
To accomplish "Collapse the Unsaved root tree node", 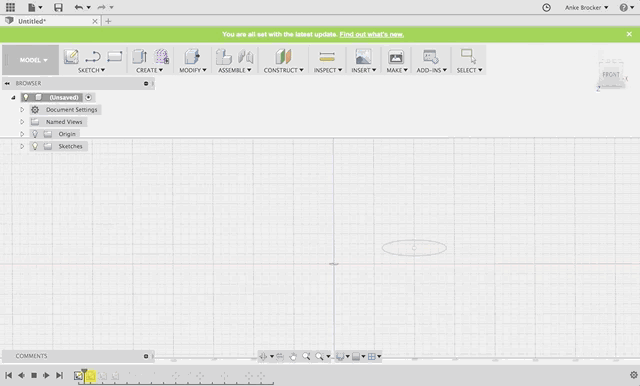I will click(13, 98).
